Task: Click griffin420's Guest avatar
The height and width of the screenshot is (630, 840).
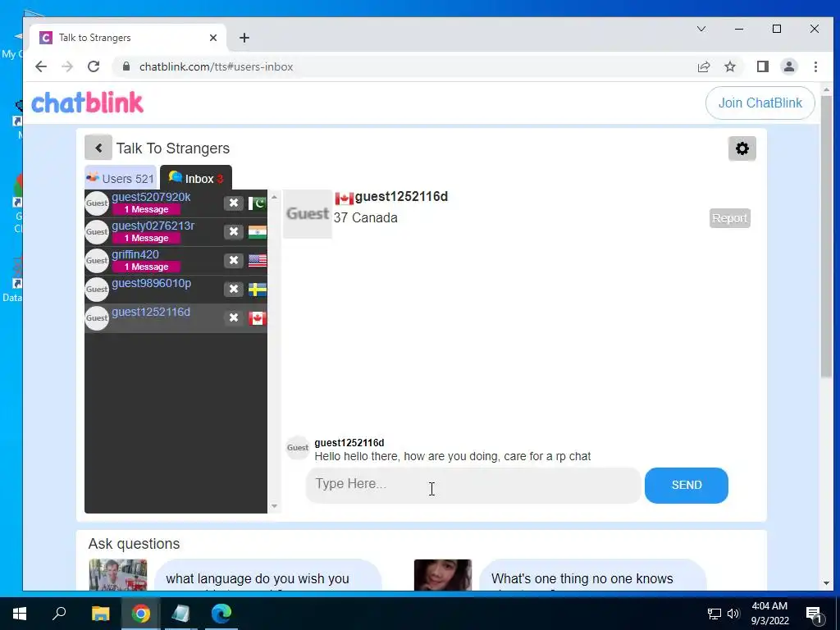Action: tap(97, 260)
